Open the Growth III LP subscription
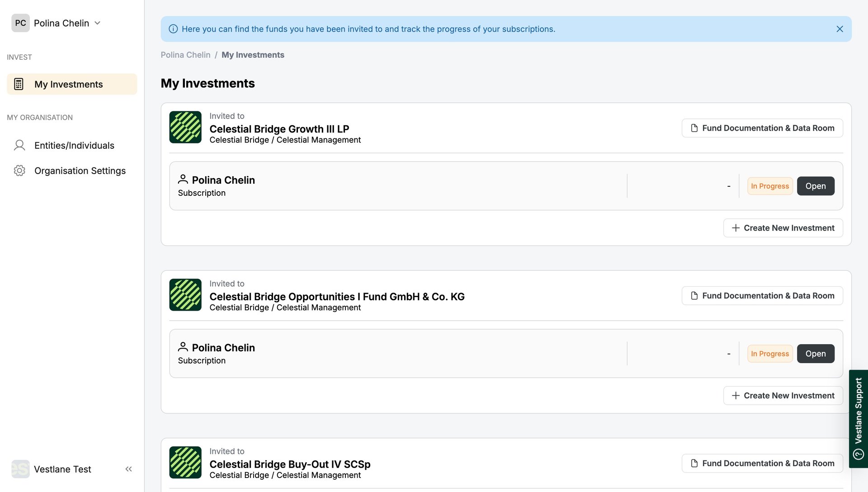This screenshot has width=868, height=492. 815,186
